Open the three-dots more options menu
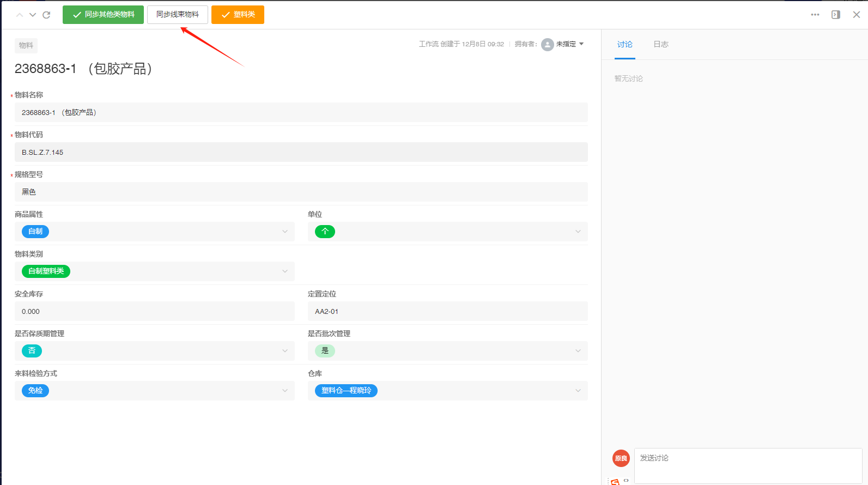Viewport: 868px width, 485px height. pos(815,15)
